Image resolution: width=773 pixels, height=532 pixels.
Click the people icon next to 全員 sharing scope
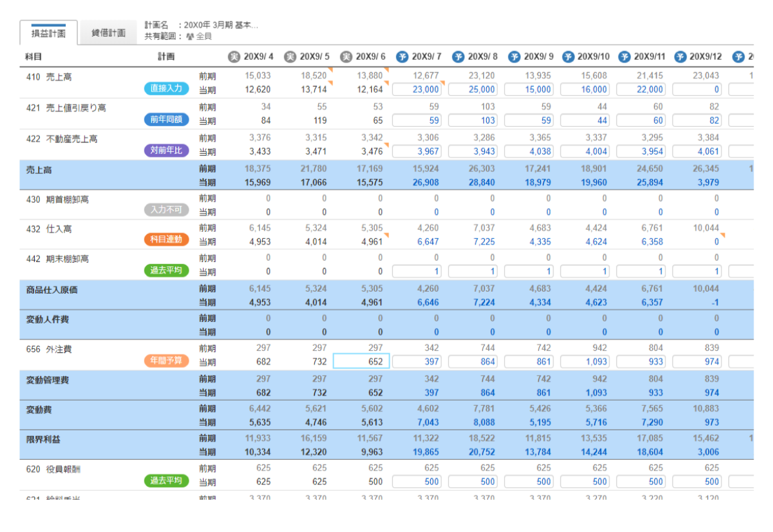pyautogui.click(x=189, y=35)
